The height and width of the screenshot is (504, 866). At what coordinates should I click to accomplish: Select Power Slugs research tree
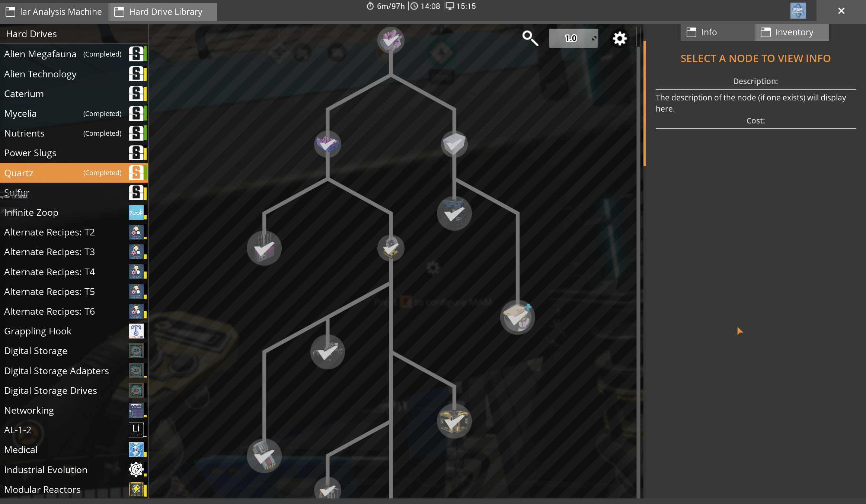pos(74,153)
